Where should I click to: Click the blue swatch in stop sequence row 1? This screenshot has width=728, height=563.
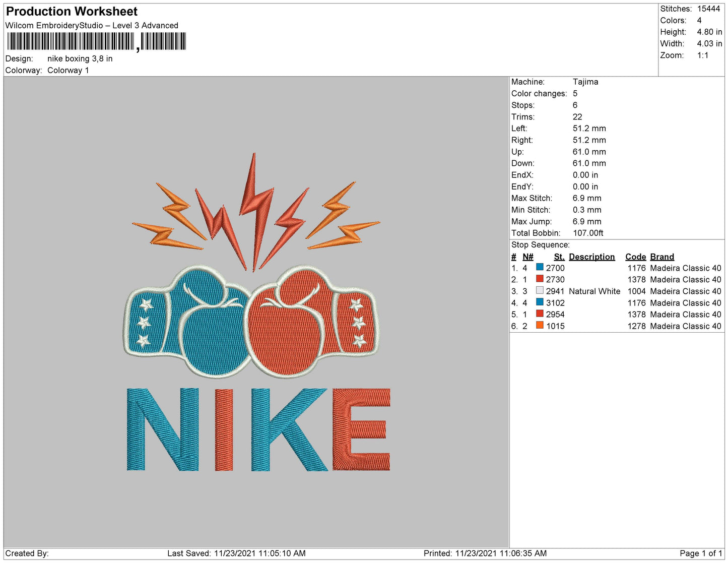click(x=540, y=267)
